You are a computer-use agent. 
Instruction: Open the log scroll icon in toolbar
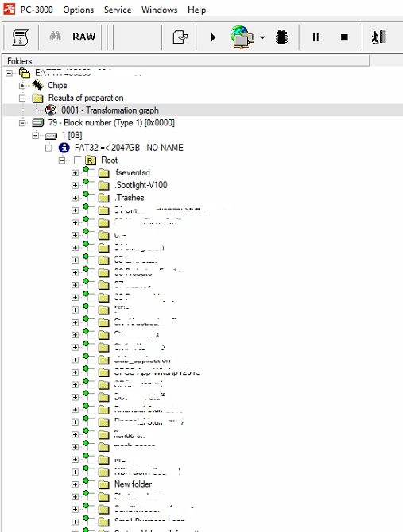tap(21, 37)
